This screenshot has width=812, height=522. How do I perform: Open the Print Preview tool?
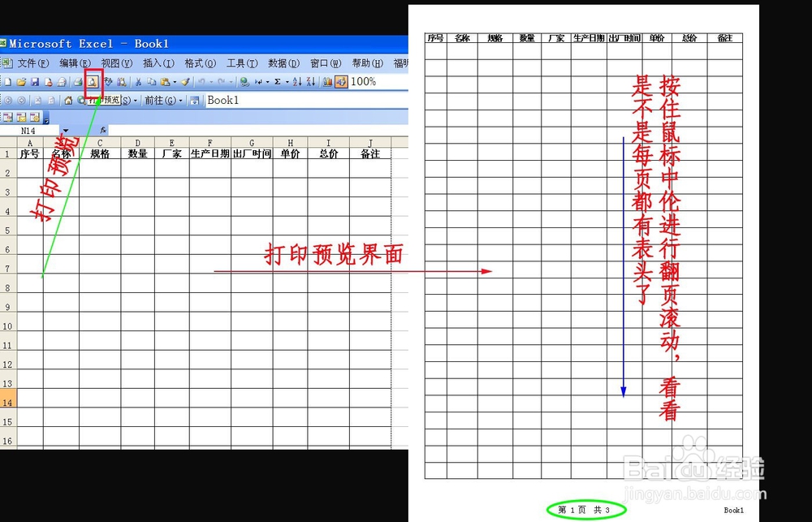pos(92,82)
